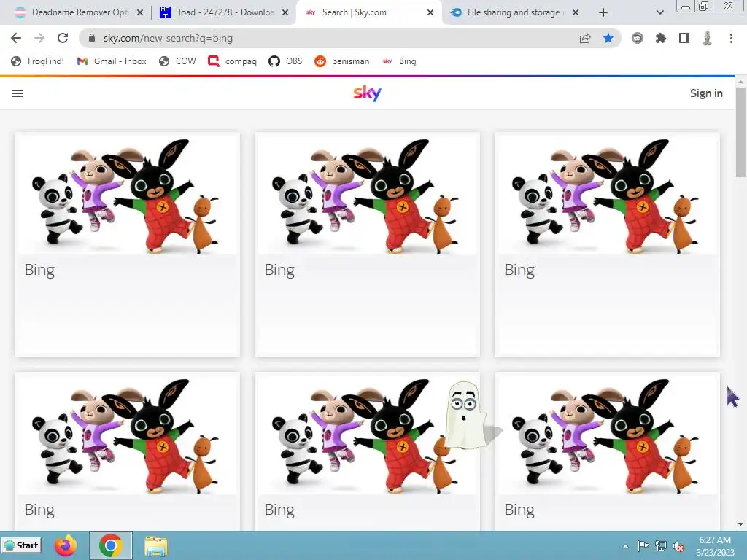
Task: Switch to File sharing and storage tab
Action: click(514, 12)
